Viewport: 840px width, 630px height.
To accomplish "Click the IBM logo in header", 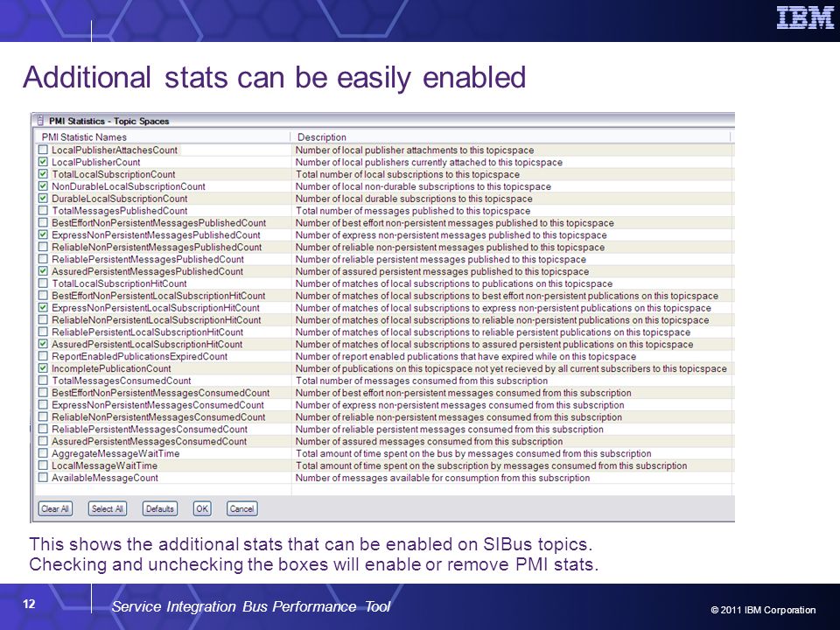I will pos(805,17).
